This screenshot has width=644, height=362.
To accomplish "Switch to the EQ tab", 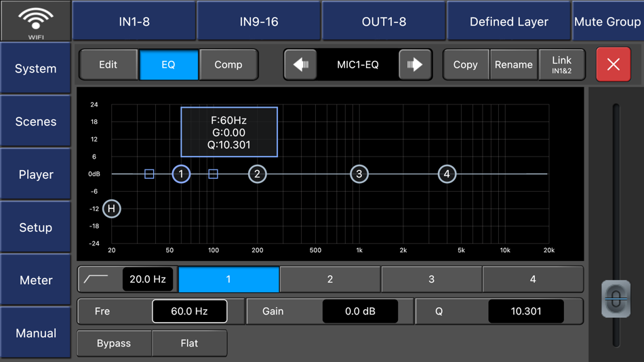I will coord(168,64).
